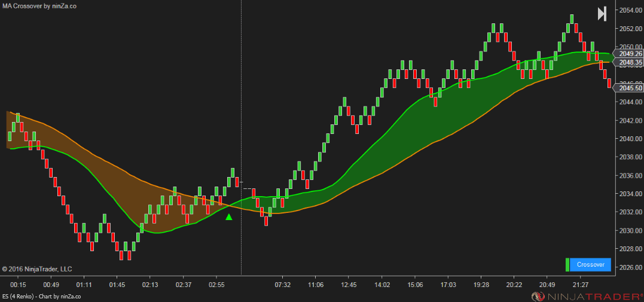
Task: Click the 14:02 time axis label
Action: 382,284
